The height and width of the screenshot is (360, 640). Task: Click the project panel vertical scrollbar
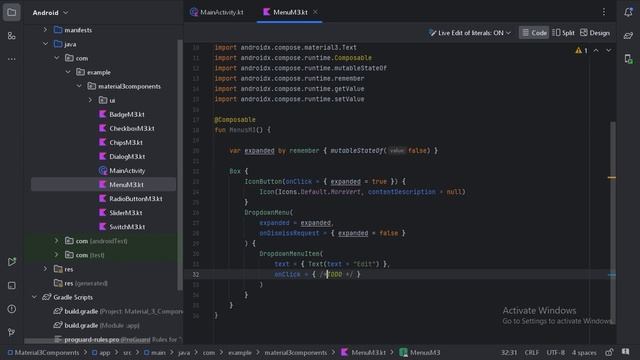pos(180,165)
